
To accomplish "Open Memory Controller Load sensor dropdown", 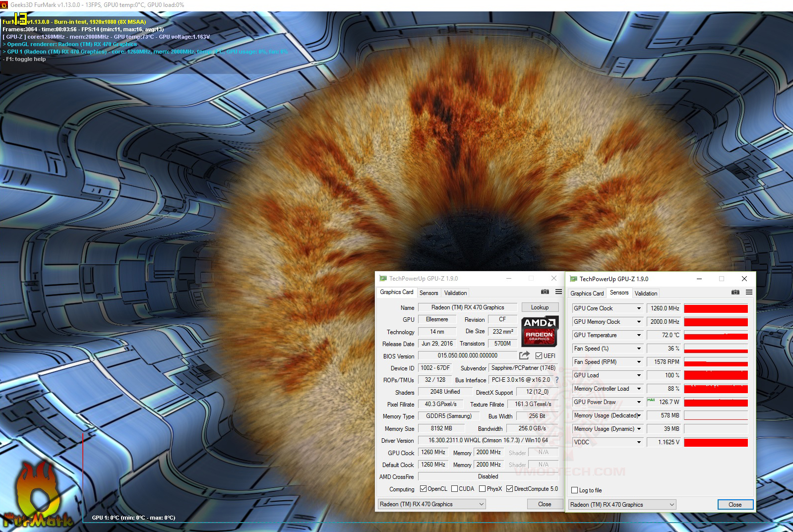I will (639, 389).
